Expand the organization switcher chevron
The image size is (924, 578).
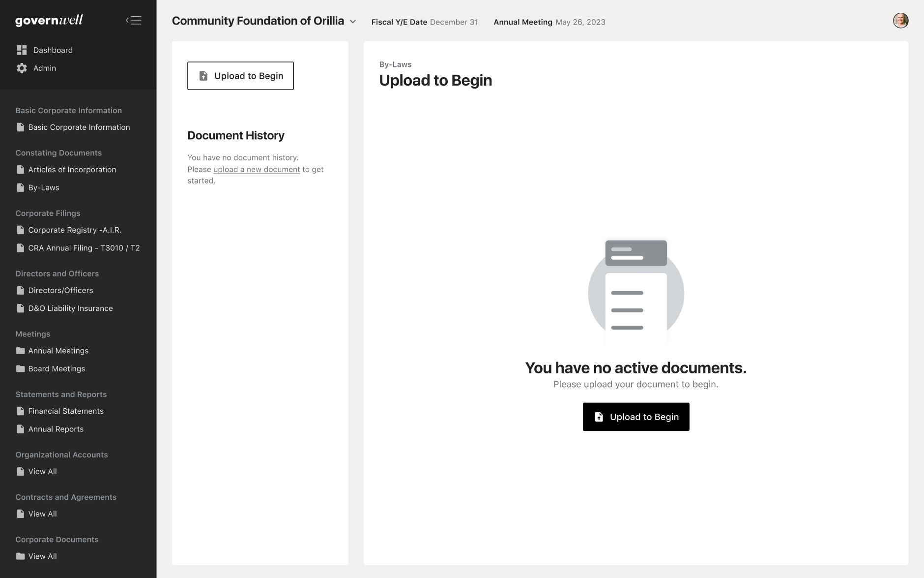pyautogui.click(x=353, y=22)
